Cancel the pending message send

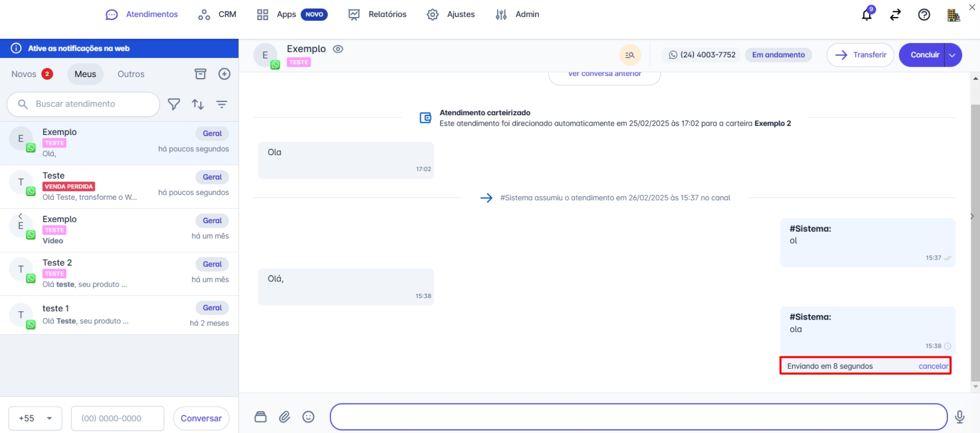coord(933,366)
